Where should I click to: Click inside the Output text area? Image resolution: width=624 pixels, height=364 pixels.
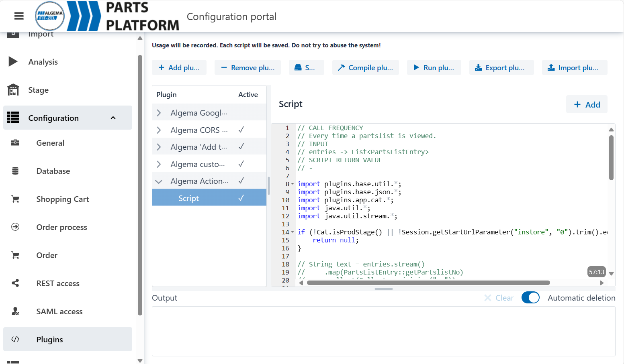click(x=383, y=331)
